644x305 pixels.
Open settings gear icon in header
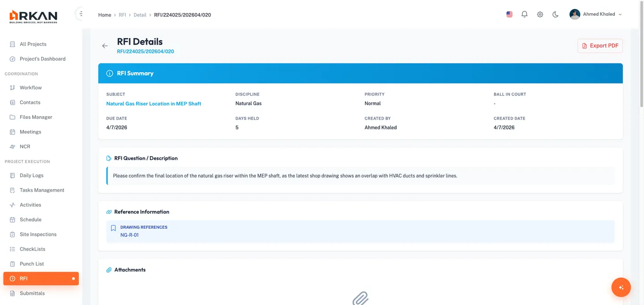540,14
